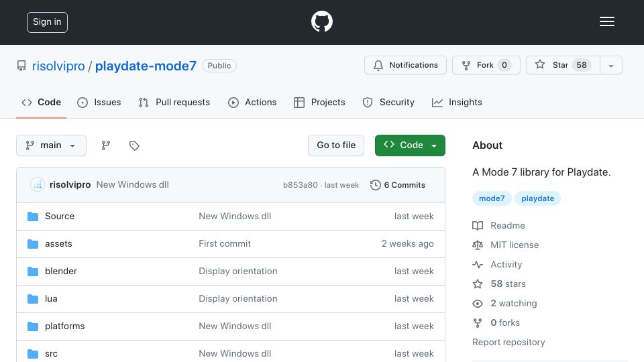Screen dimensions: 644x362
Task: Open the MIT license link
Action: tap(515, 245)
